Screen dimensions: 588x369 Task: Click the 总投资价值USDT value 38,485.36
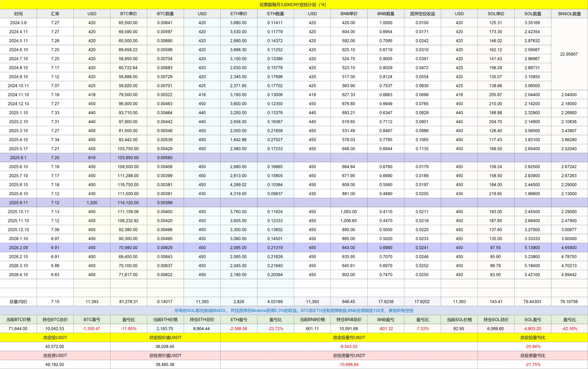coord(165,364)
